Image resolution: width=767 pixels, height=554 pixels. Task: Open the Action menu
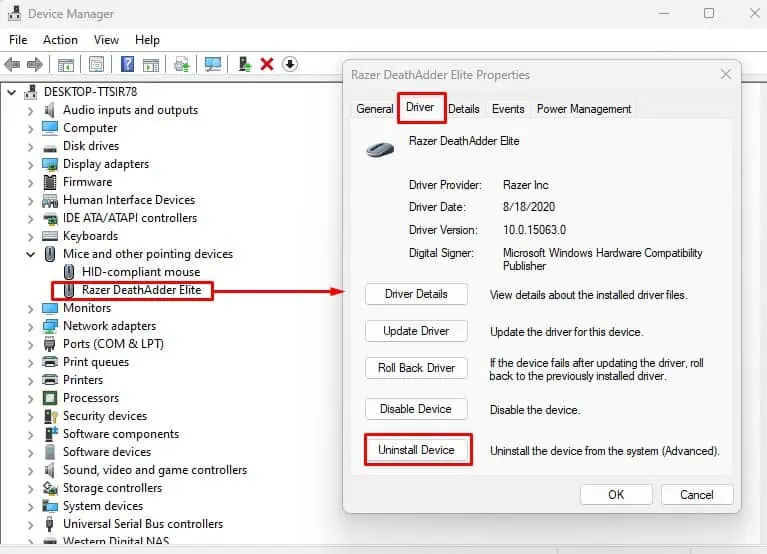[60, 40]
